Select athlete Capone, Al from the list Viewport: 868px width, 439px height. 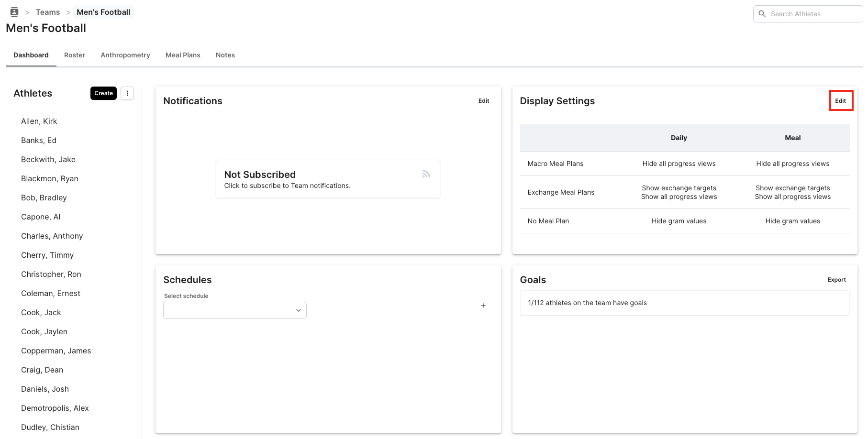pyautogui.click(x=41, y=217)
